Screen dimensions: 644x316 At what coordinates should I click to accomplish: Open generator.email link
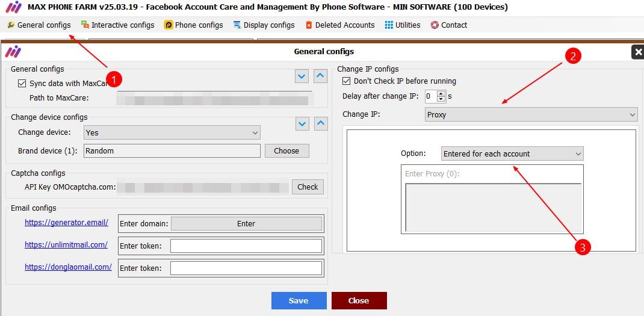point(67,222)
